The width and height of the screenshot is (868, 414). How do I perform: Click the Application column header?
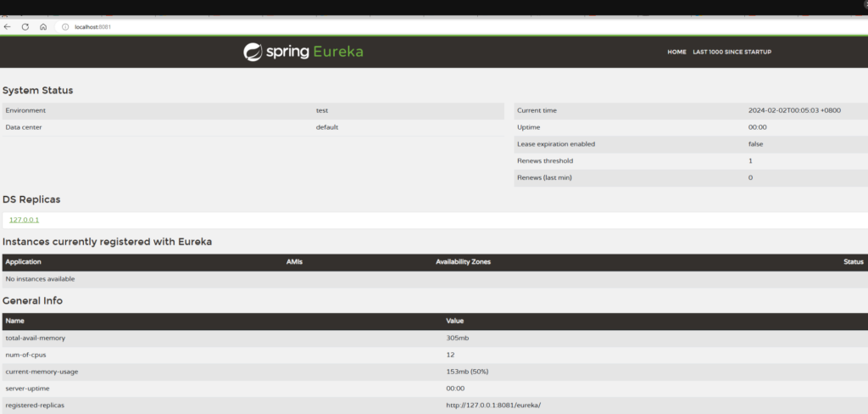(23, 262)
